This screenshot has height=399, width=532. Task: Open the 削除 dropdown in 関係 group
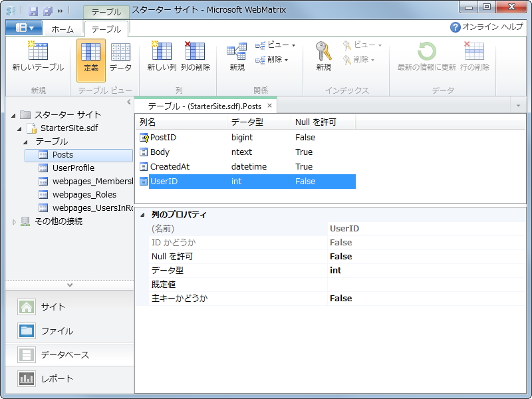[x=272, y=60]
